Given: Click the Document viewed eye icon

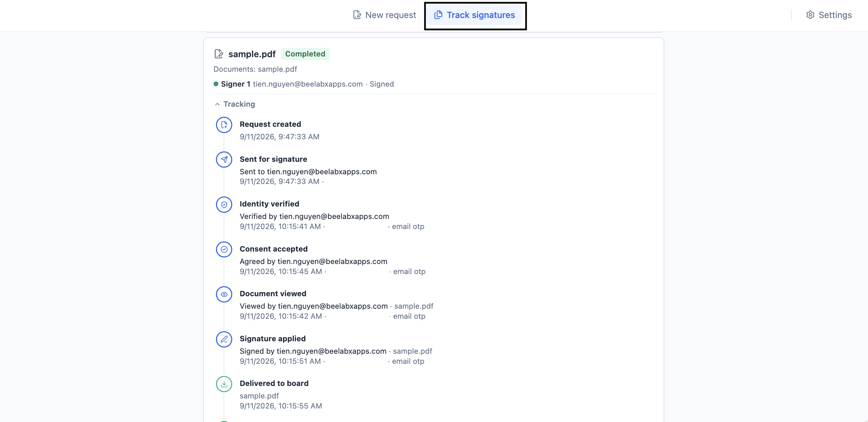Looking at the screenshot, I should coord(224,294).
